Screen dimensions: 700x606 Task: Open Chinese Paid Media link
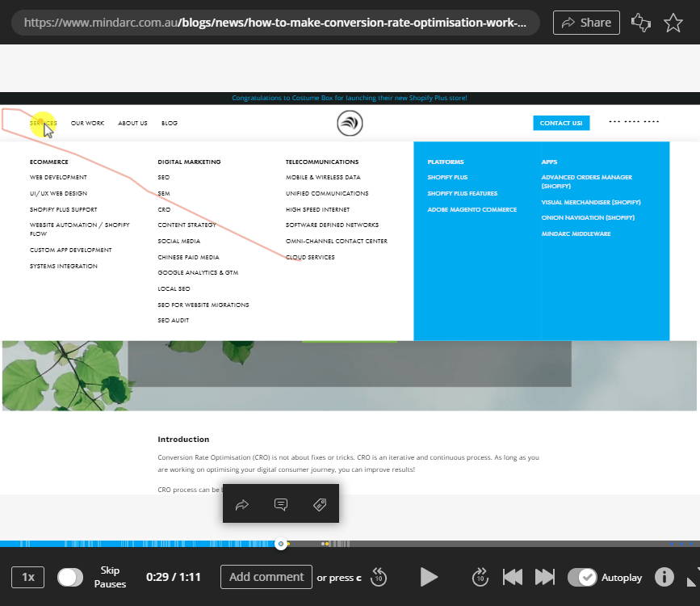[188, 257]
